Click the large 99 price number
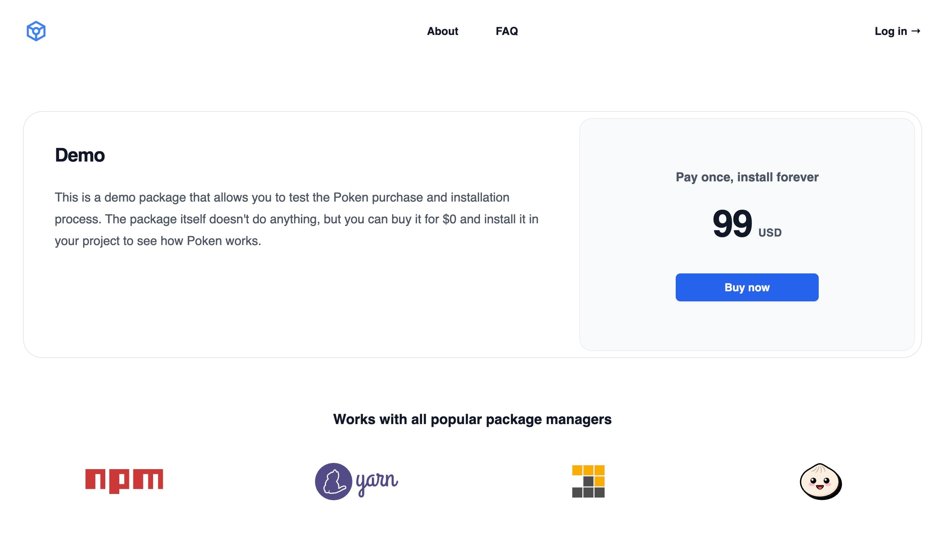945x560 pixels. pos(732,223)
